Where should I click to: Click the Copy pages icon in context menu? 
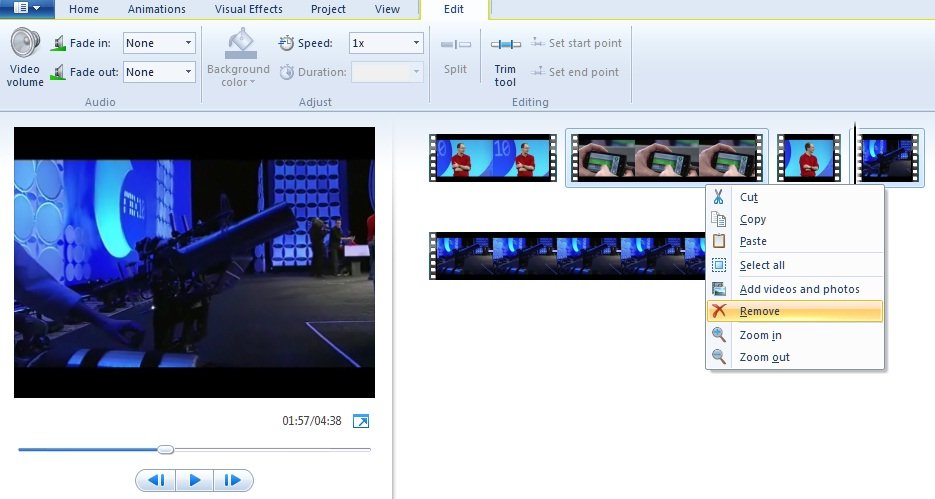tap(719, 219)
